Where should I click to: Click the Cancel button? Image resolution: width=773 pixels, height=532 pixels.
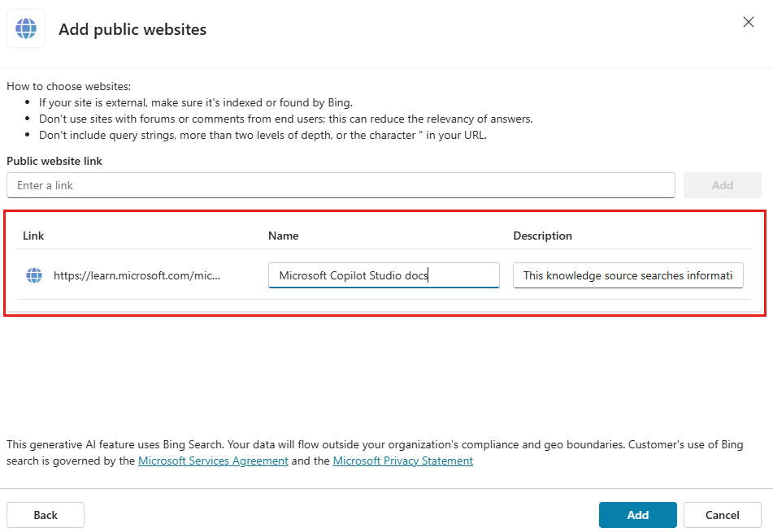coord(723,515)
